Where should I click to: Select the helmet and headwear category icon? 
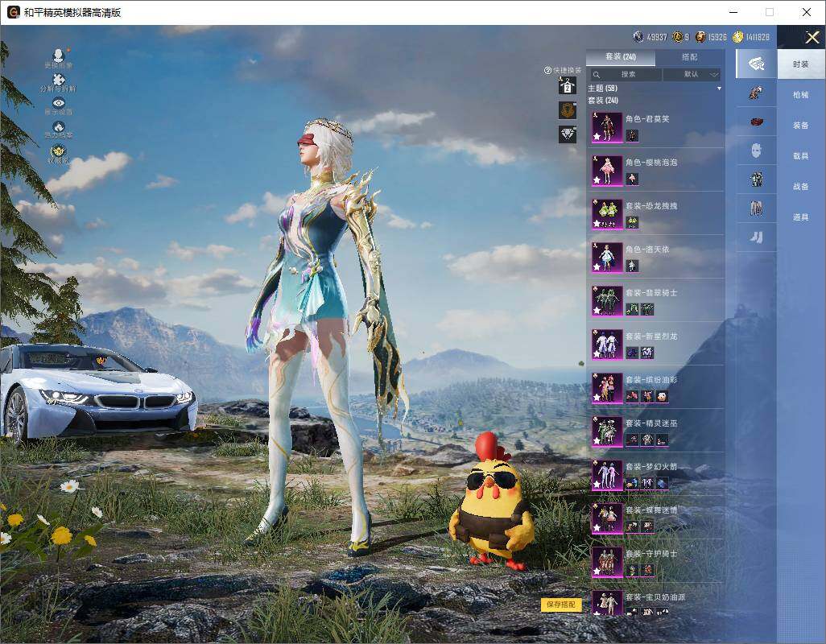(756, 93)
